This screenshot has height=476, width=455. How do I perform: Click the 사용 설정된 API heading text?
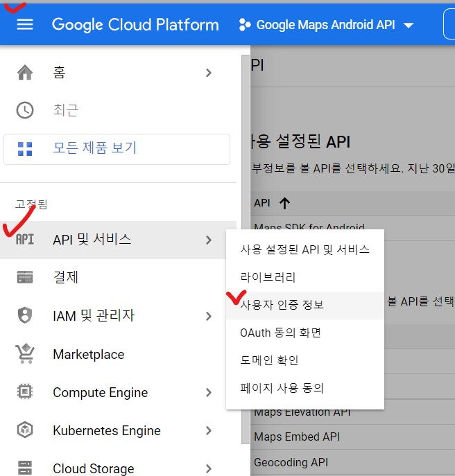[300, 141]
